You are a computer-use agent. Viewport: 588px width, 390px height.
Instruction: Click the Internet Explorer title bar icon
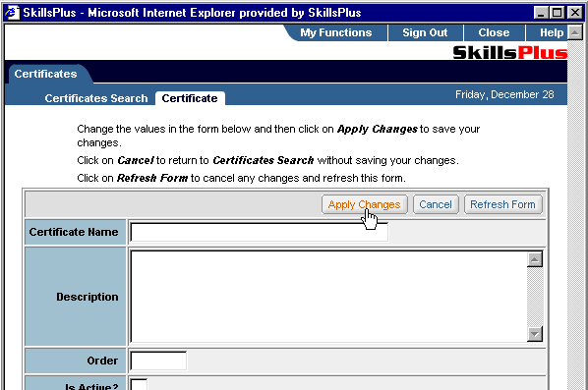point(12,13)
